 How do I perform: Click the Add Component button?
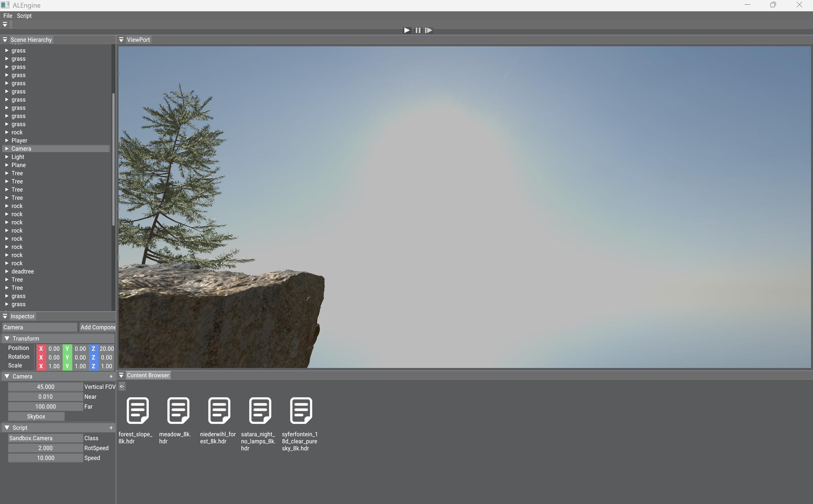coord(97,327)
